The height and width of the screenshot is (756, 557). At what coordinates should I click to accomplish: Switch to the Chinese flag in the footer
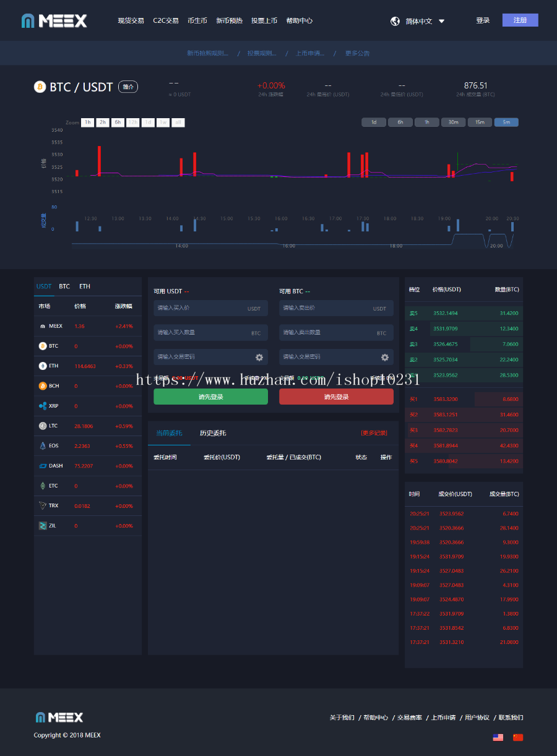(518, 737)
